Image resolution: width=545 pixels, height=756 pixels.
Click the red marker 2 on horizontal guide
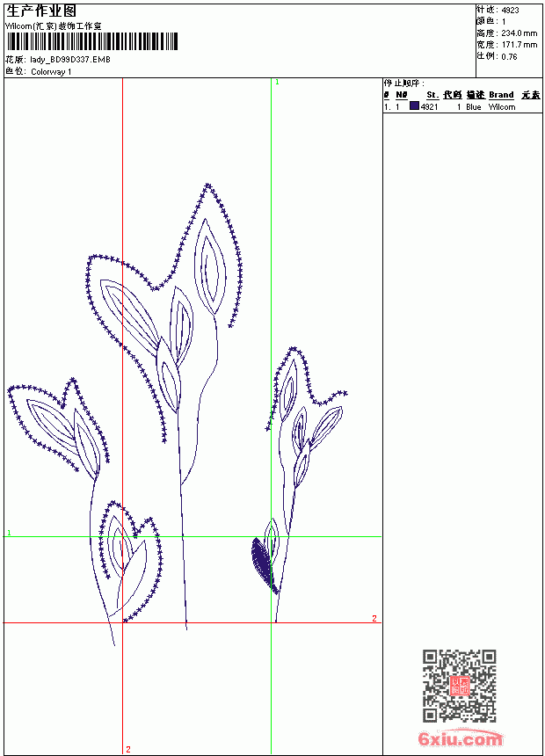(374, 618)
